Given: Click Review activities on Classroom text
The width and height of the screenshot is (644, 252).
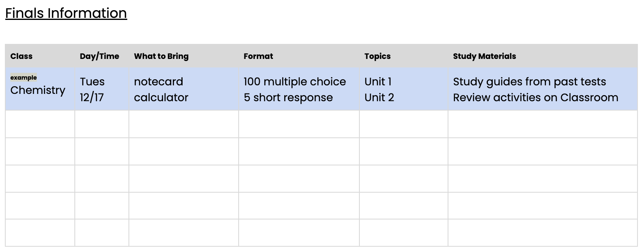Looking at the screenshot, I should tap(535, 98).
